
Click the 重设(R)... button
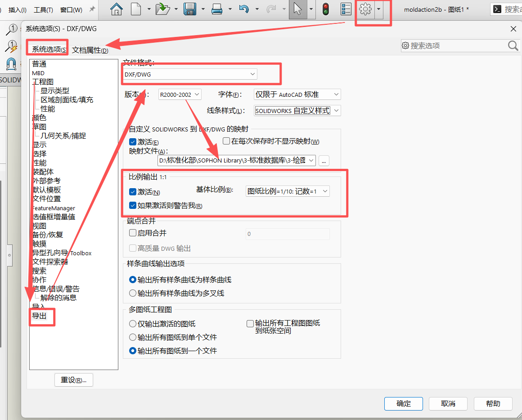coord(73,380)
